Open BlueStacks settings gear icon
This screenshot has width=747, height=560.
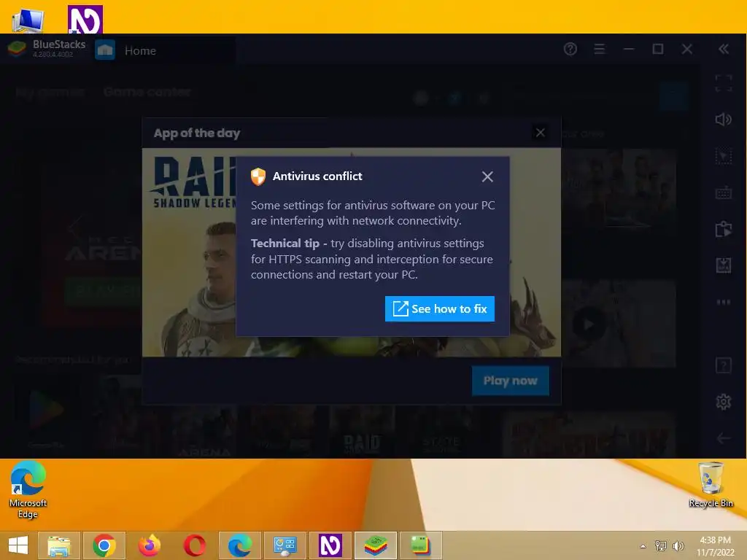click(x=723, y=402)
